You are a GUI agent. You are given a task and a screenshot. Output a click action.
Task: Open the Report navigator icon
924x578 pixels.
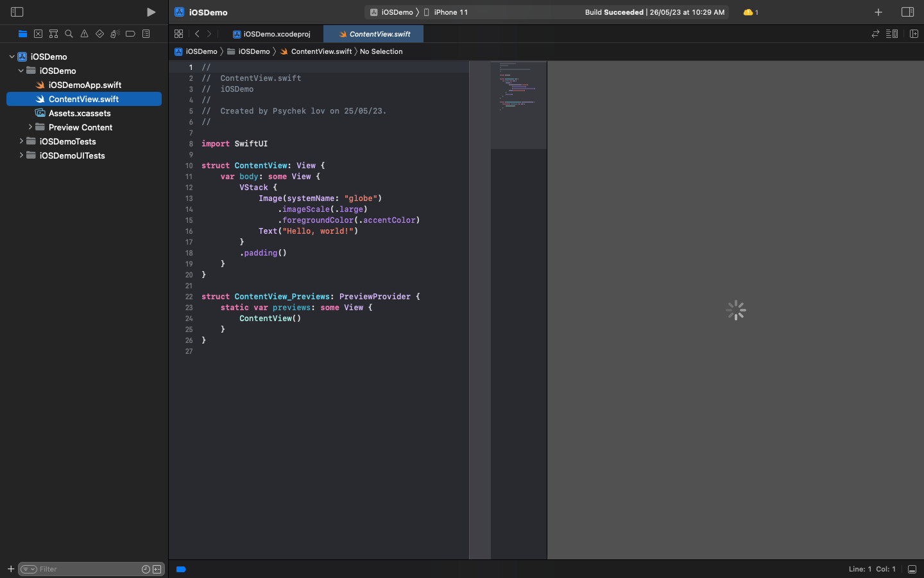click(146, 34)
